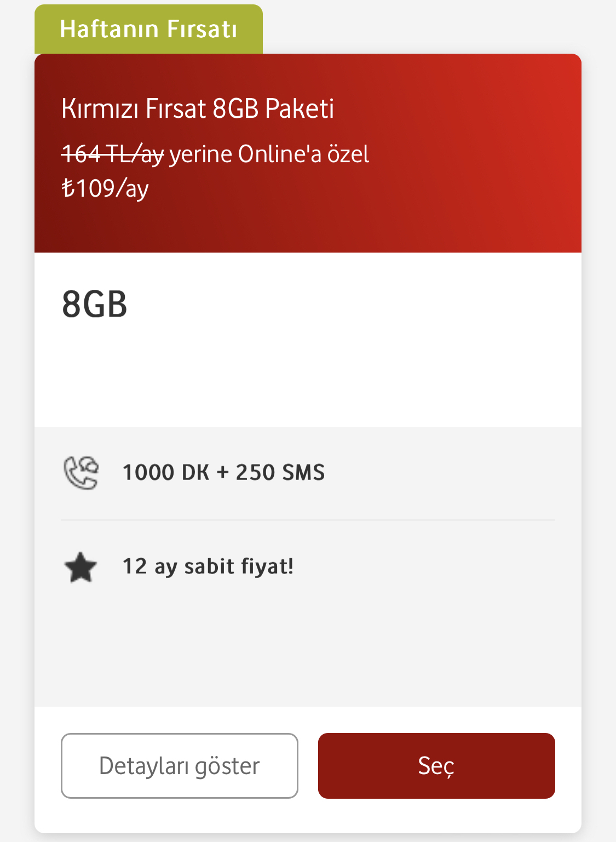The height and width of the screenshot is (842, 616).
Task: Select the package with Seç button
Action: [436, 766]
